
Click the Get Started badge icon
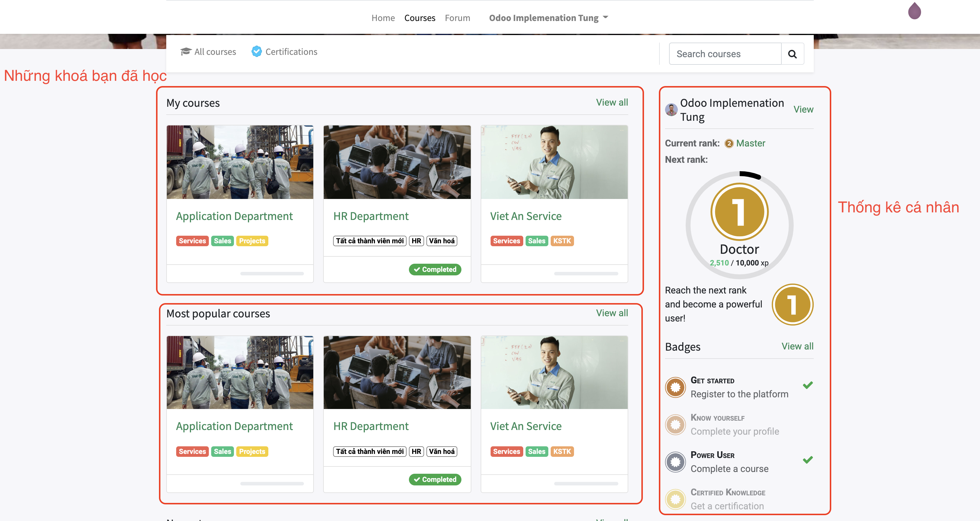(x=675, y=387)
